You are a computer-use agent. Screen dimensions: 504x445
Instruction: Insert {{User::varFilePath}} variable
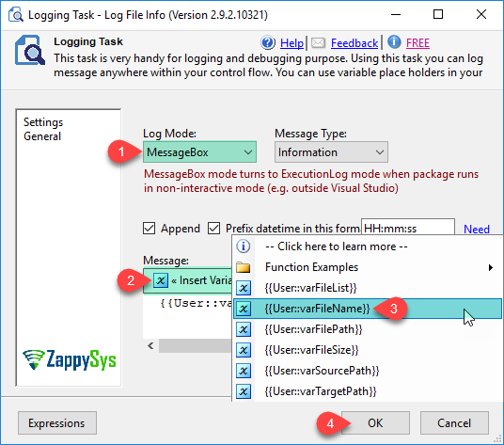coord(367,329)
